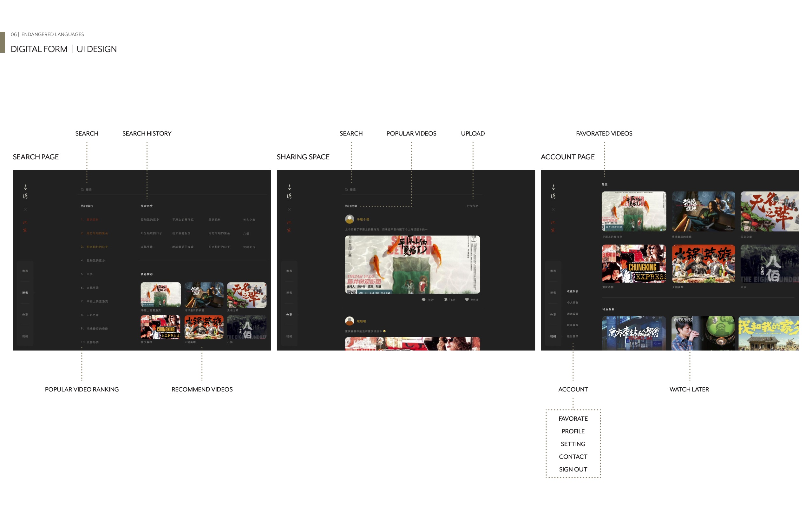Open ranking entry 4. 我和我的家乡
812x508 pixels.
click(93, 260)
